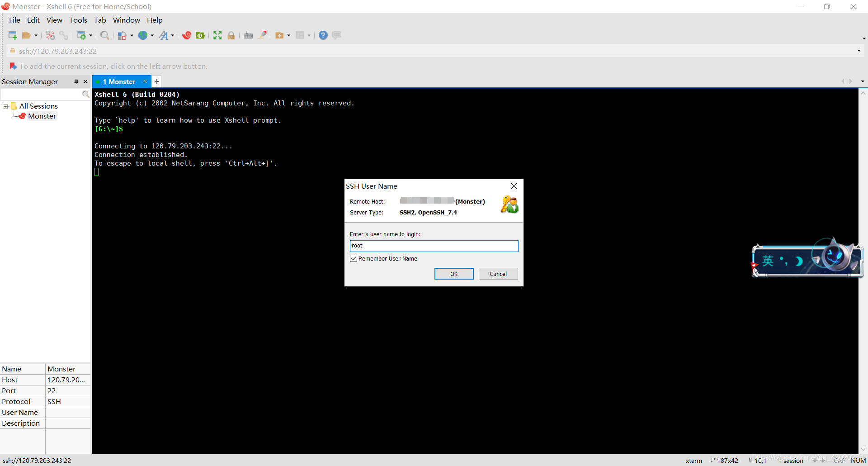The width and height of the screenshot is (868, 466).
Task: Click the Color Scheme toolbar icon
Action: point(122,35)
